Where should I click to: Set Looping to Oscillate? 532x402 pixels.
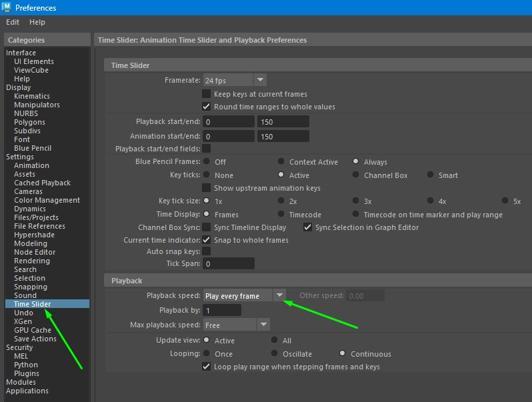275,353
